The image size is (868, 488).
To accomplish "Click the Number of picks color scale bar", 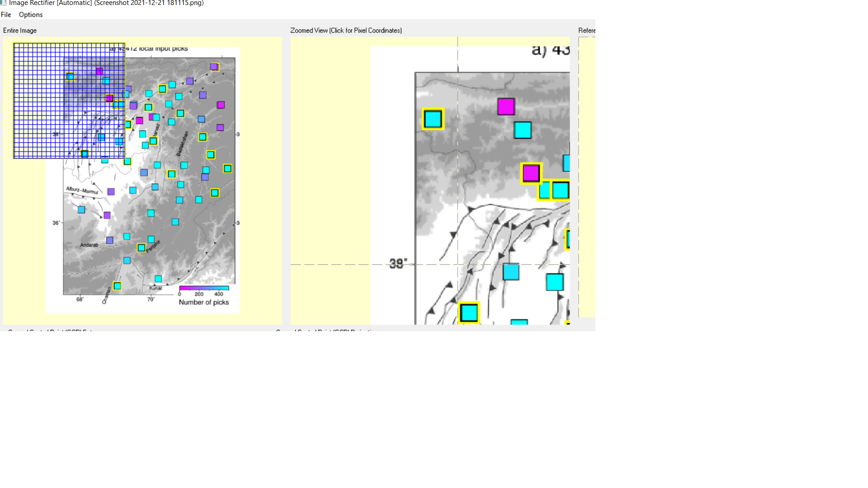I will pyautogui.click(x=204, y=288).
